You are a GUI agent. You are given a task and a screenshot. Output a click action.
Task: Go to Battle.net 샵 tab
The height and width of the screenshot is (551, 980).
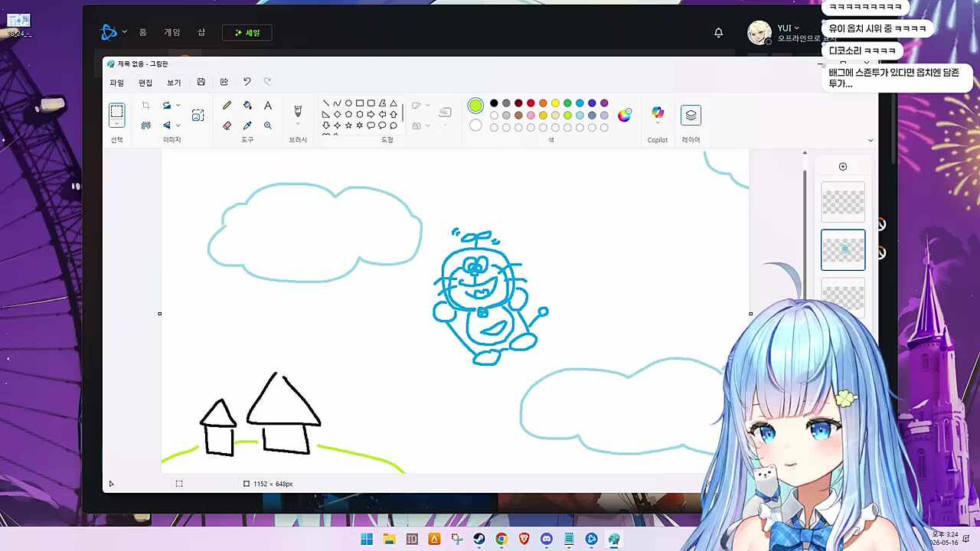tap(201, 32)
